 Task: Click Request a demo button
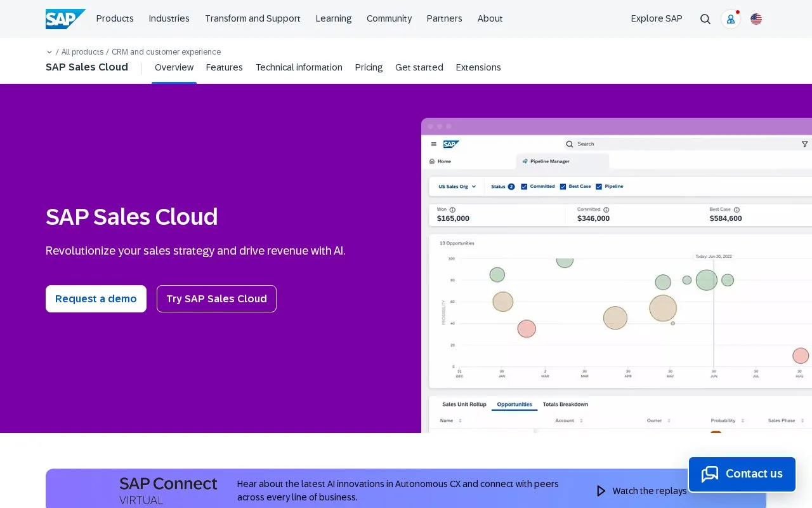tap(96, 298)
